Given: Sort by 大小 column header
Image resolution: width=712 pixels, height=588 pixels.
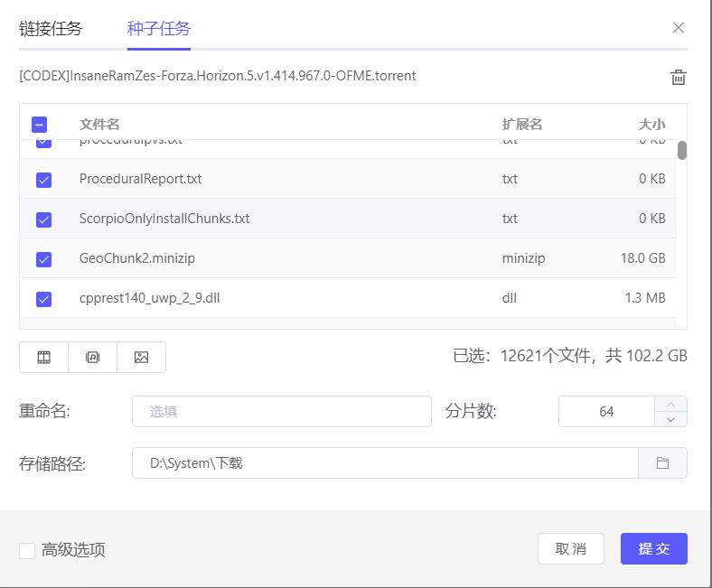Looking at the screenshot, I should coord(651,125).
